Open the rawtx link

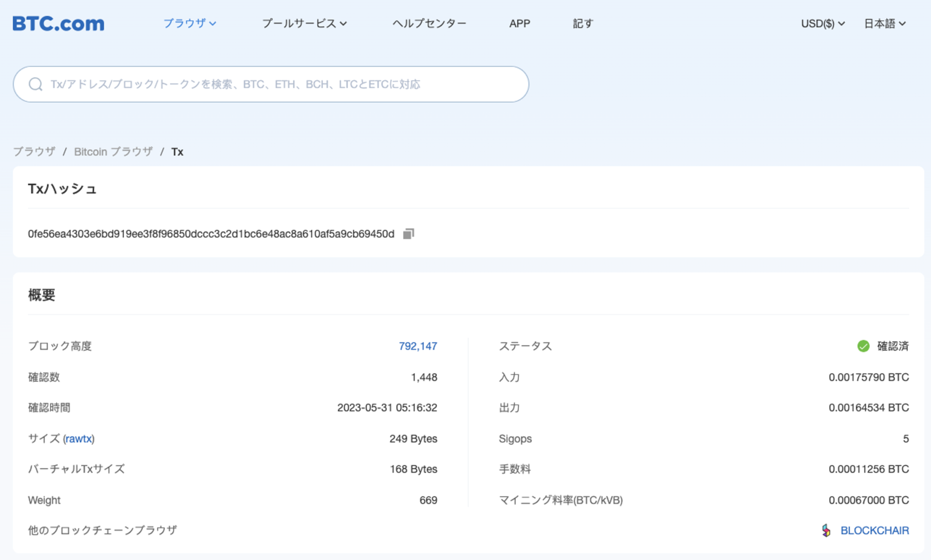pyautogui.click(x=80, y=438)
